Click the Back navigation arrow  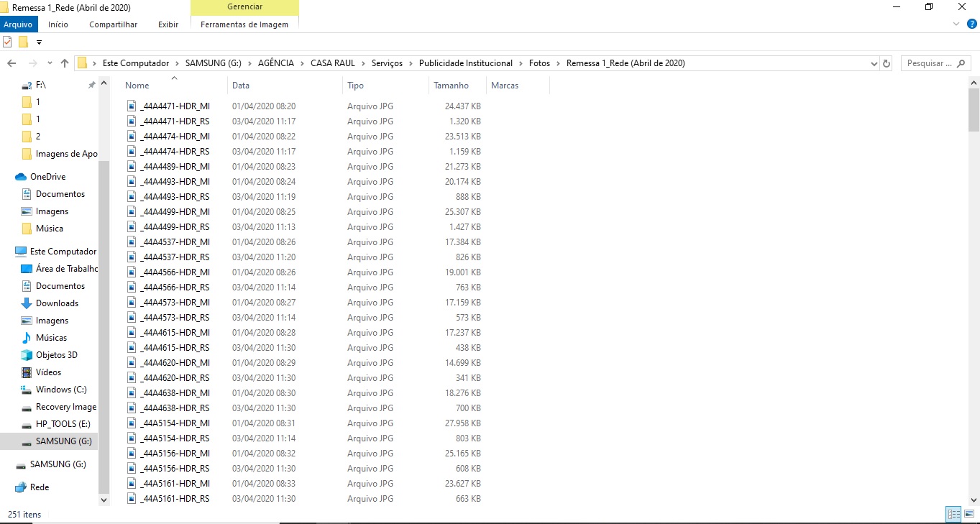point(12,63)
